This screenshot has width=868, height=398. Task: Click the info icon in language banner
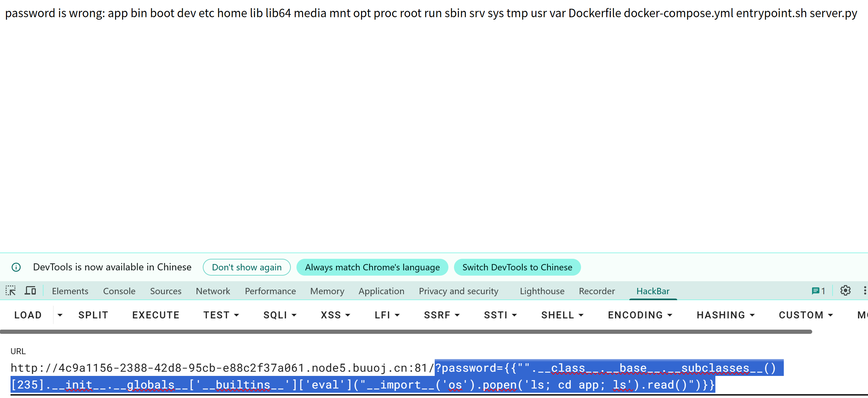coord(16,267)
